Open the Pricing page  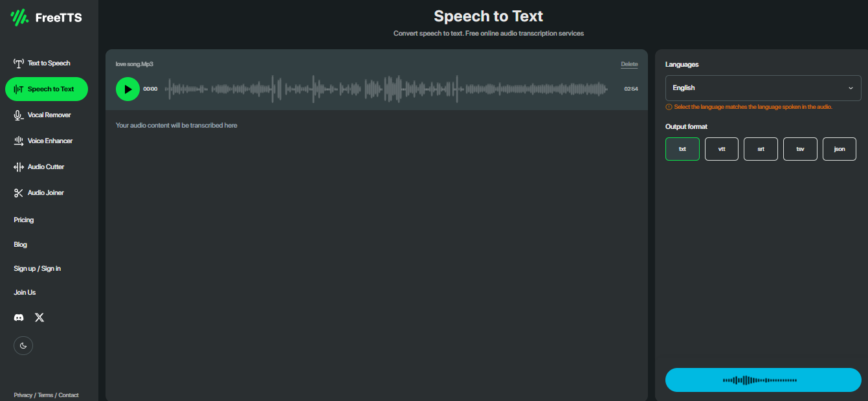[x=23, y=220]
